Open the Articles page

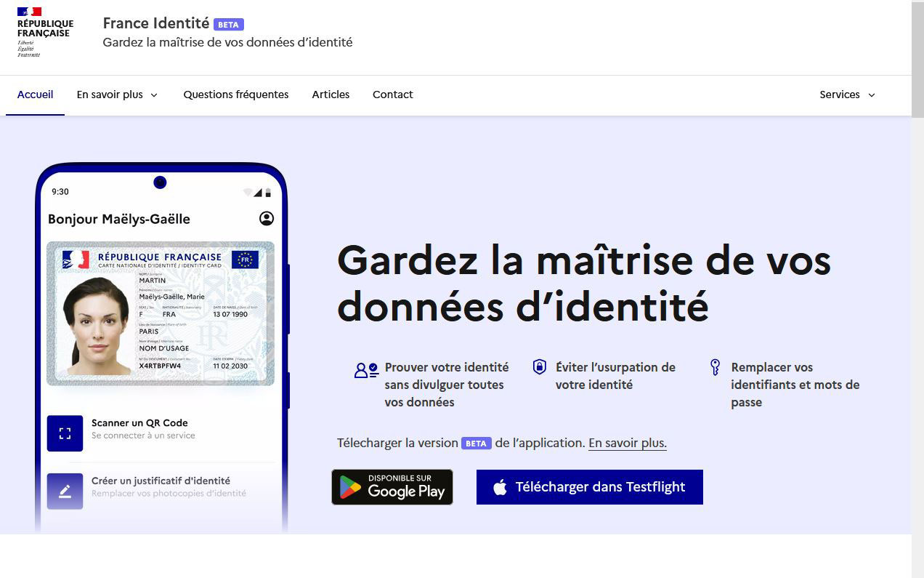(x=331, y=95)
